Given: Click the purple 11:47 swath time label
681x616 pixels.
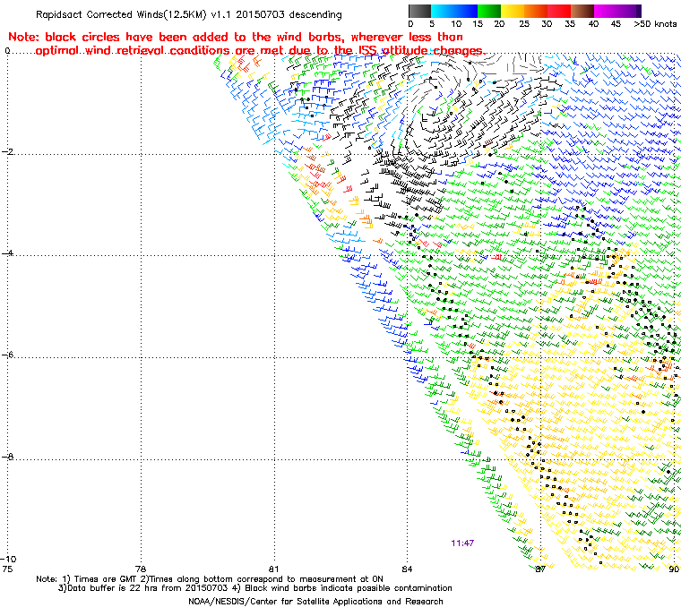Looking at the screenshot, I should [x=462, y=543].
